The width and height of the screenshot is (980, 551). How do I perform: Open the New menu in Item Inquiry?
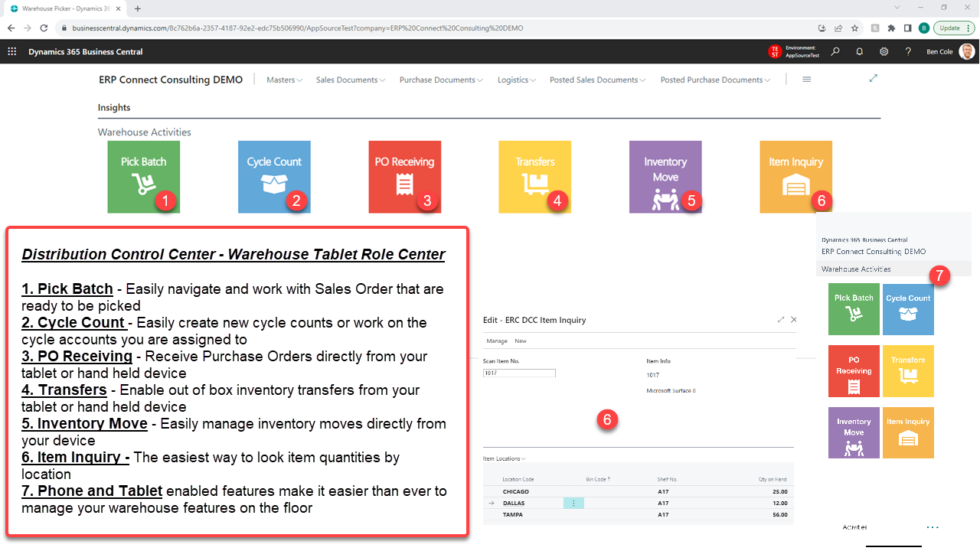521,341
